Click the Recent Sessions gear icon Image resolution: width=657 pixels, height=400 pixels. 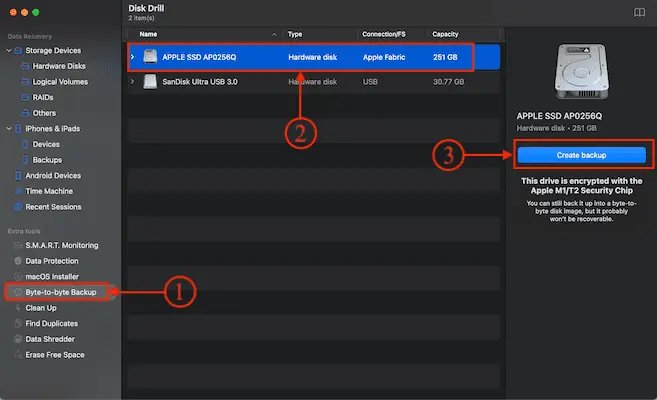pyautogui.click(x=18, y=207)
